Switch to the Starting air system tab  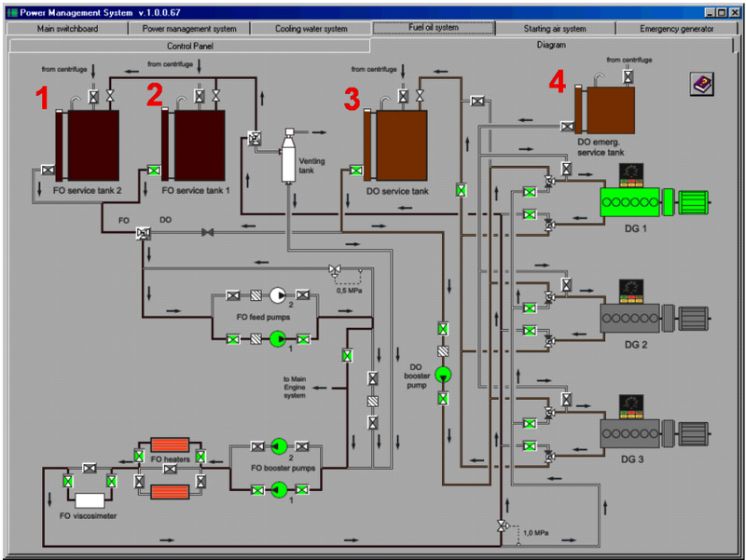coord(555,29)
